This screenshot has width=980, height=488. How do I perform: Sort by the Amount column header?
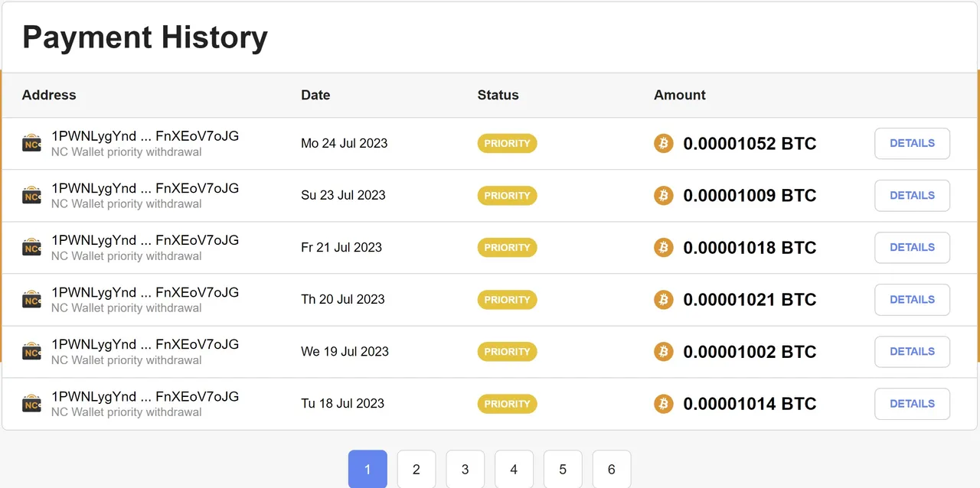pos(679,95)
